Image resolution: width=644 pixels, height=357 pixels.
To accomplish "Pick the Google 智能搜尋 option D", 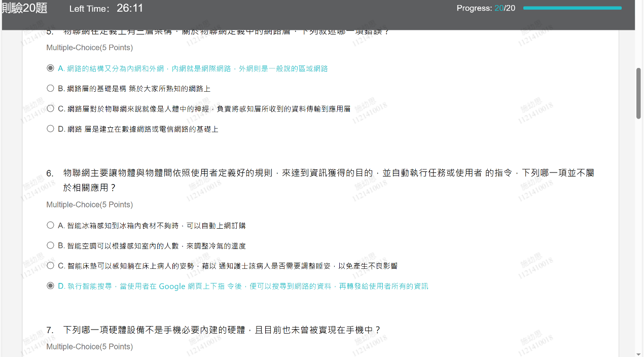I will tap(50, 286).
